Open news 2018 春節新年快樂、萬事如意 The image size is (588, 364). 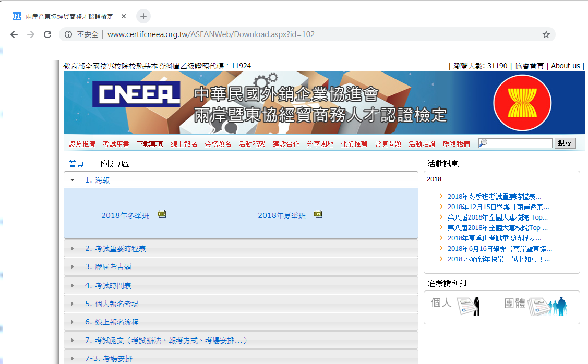498,259
